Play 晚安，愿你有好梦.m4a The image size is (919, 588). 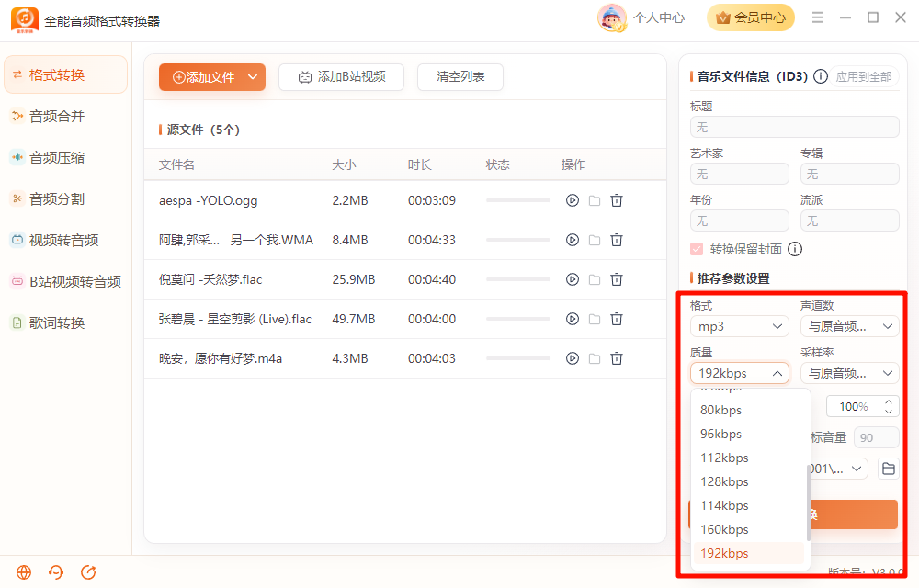click(x=572, y=358)
